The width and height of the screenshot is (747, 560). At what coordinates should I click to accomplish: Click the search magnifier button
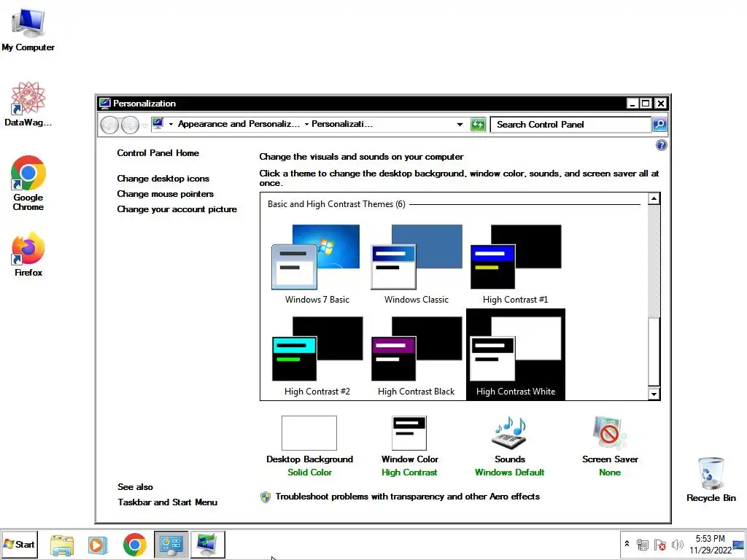[659, 125]
